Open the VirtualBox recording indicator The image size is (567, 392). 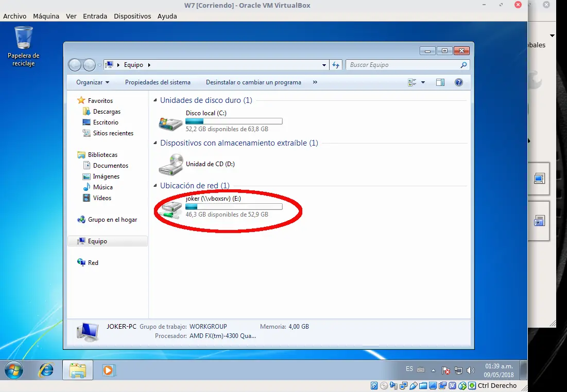[442, 385]
